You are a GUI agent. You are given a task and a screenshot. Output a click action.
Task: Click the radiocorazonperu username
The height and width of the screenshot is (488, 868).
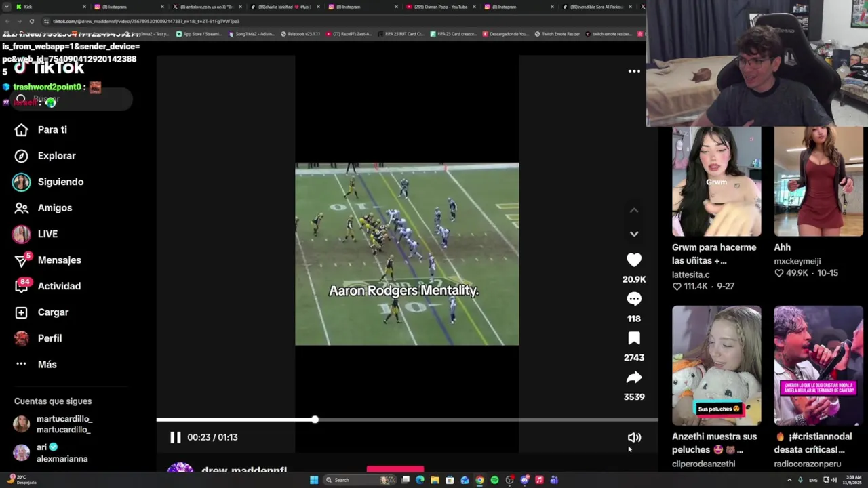click(807, 464)
